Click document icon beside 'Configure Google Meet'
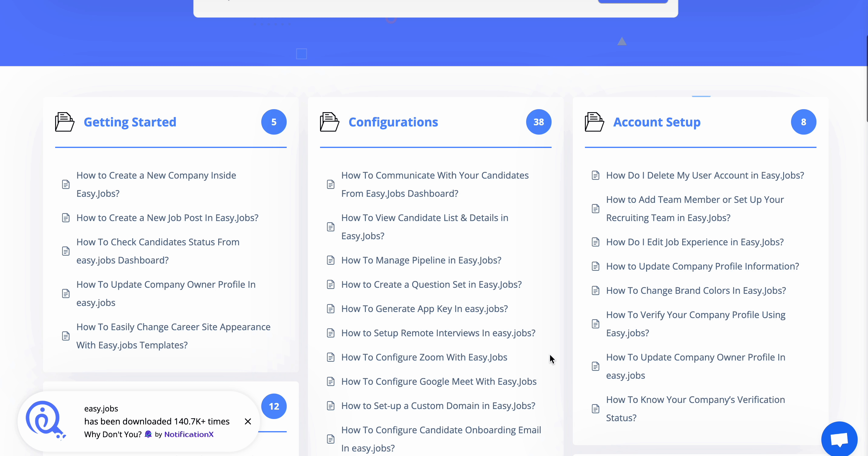Image resolution: width=868 pixels, height=456 pixels. point(331,381)
